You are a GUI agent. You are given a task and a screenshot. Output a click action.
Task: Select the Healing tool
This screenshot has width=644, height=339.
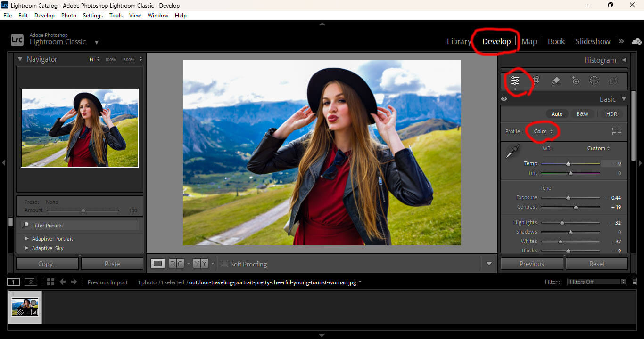coord(556,81)
